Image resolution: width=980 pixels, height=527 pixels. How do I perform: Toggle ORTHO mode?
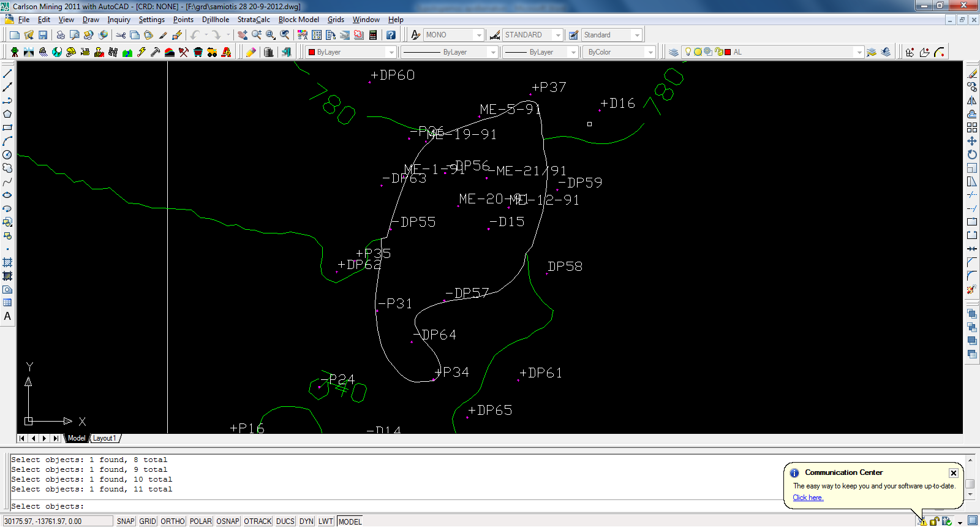(x=173, y=521)
